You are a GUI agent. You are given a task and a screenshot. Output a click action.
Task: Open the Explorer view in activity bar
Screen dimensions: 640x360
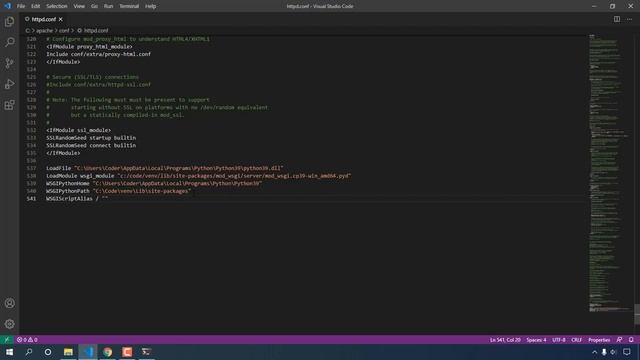coord(9,21)
